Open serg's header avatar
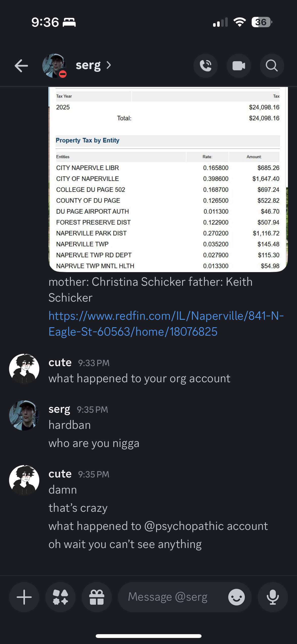The image size is (297, 644). point(54,66)
